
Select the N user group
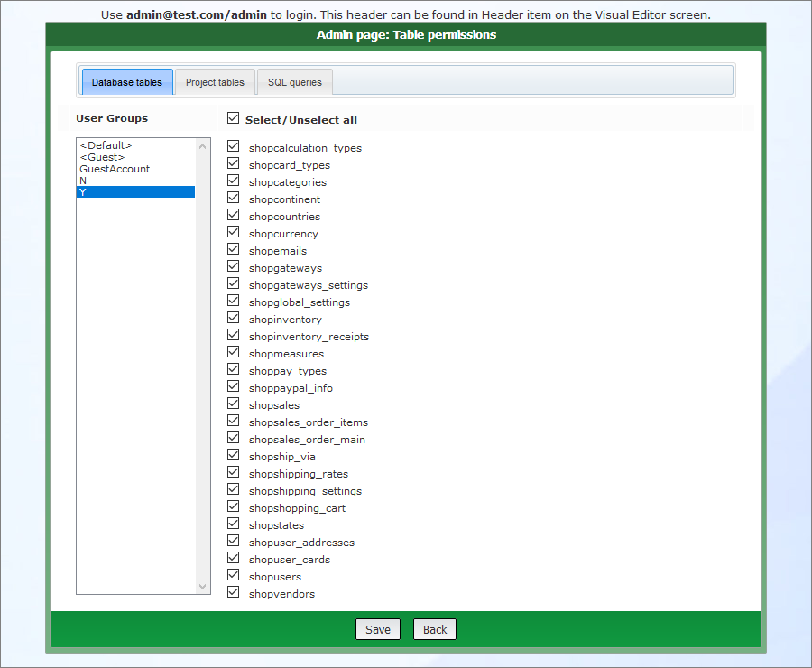pyautogui.click(x=82, y=180)
